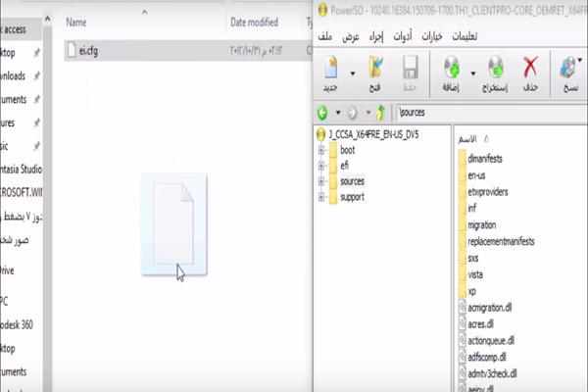Select the dlmanifests folder
The width and height of the screenshot is (588, 392).
coord(485,159)
